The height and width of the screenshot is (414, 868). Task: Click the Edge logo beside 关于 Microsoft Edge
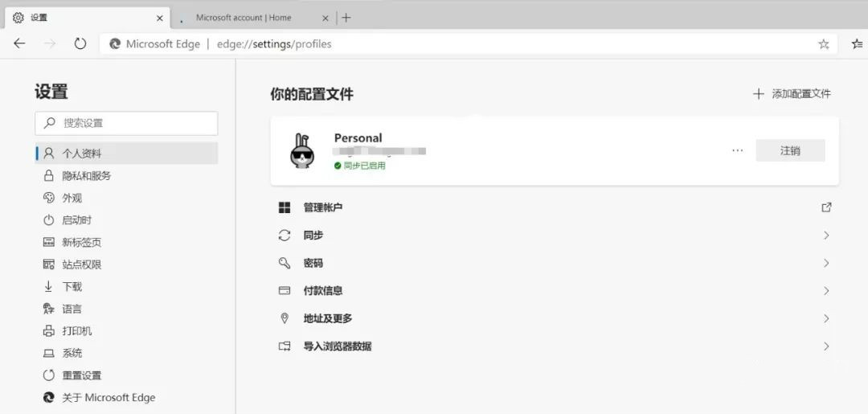[x=49, y=397]
